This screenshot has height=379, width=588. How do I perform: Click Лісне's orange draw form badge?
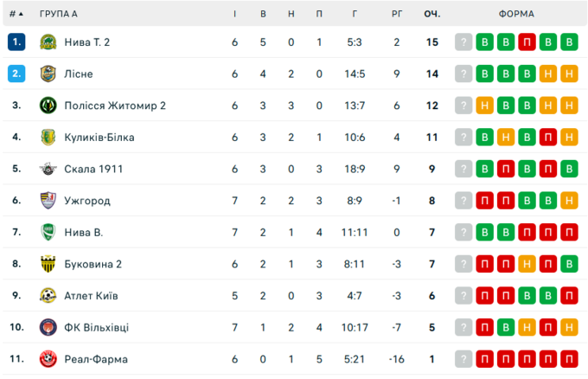[x=548, y=74]
